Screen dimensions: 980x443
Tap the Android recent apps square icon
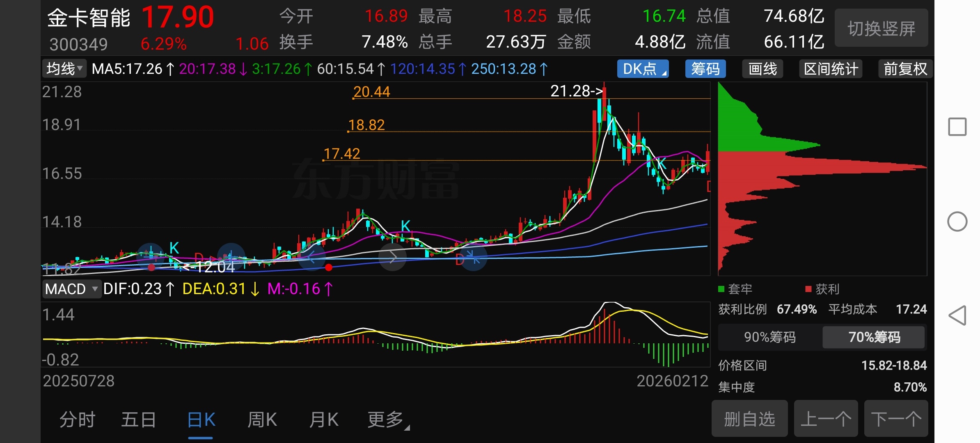pos(957,127)
